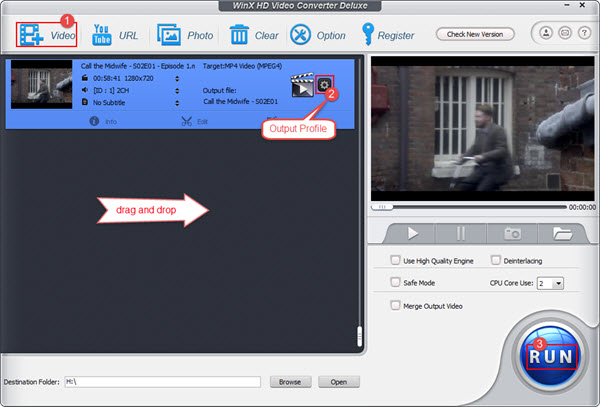
Task: Open the gear output profile settings
Action: tap(324, 85)
